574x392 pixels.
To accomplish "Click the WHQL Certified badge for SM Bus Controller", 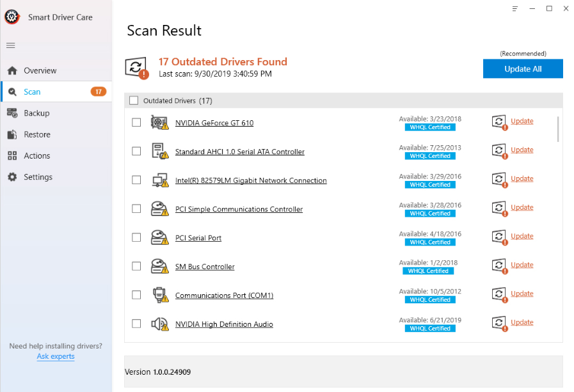I will (428, 271).
